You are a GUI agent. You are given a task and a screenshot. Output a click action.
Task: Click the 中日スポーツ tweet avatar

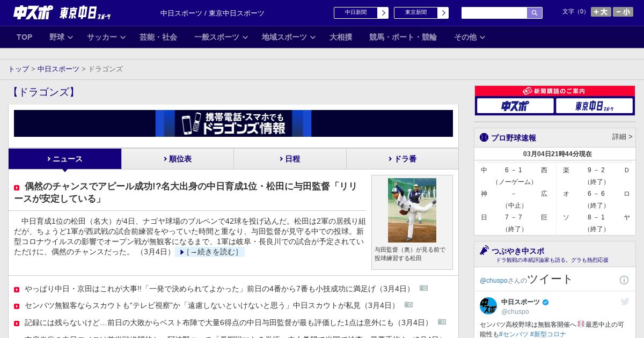(x=488, y=306)
